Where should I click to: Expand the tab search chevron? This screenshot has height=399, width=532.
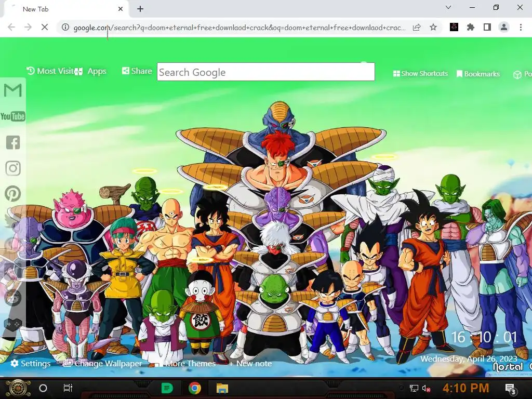click(x=448, y=7)
